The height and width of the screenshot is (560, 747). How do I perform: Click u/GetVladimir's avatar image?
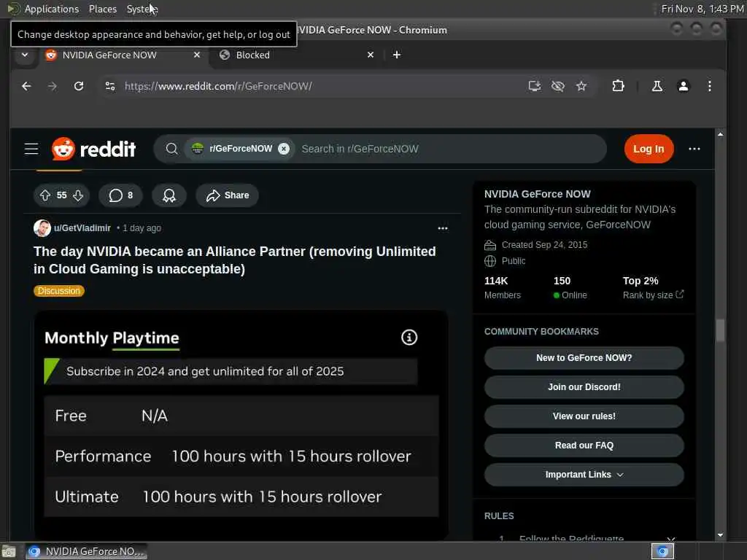42,228
